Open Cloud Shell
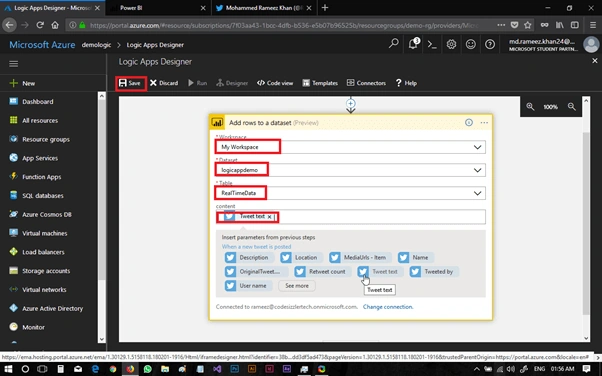Image resolution: width=602 pixels, height=376 pixels. pos(432,45)
